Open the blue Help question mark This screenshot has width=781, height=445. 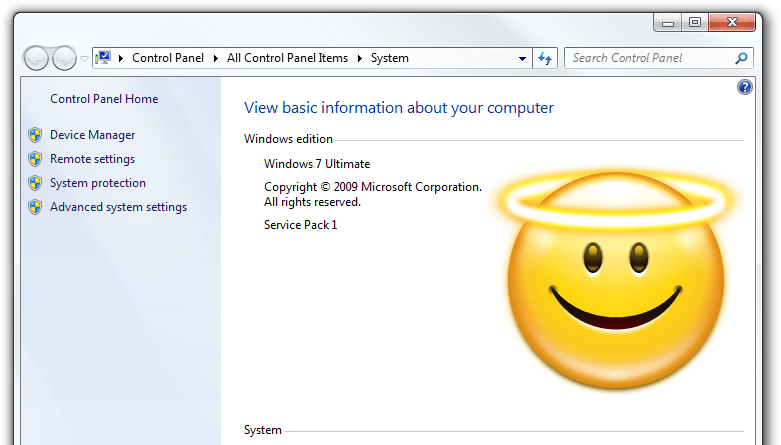point(745,87)
